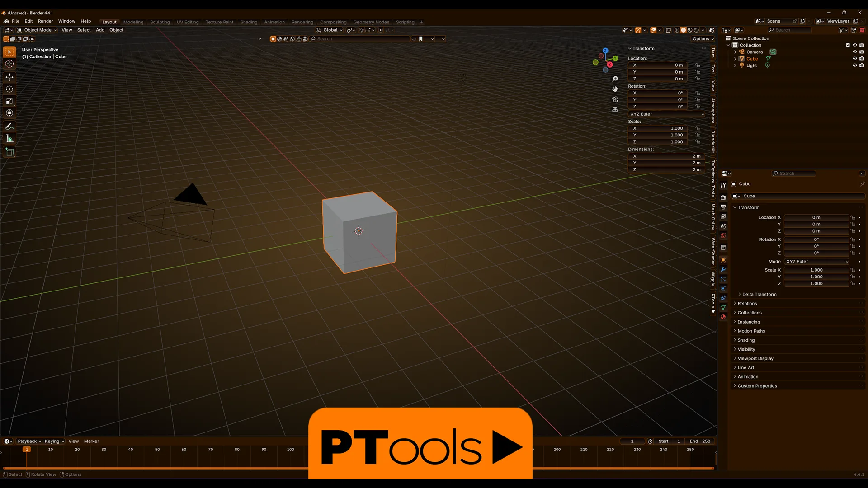Image resolution: width=868 pixels, height=488 pixels.
Task: Open the timeline Playback popover
Action: click(29, 441)
